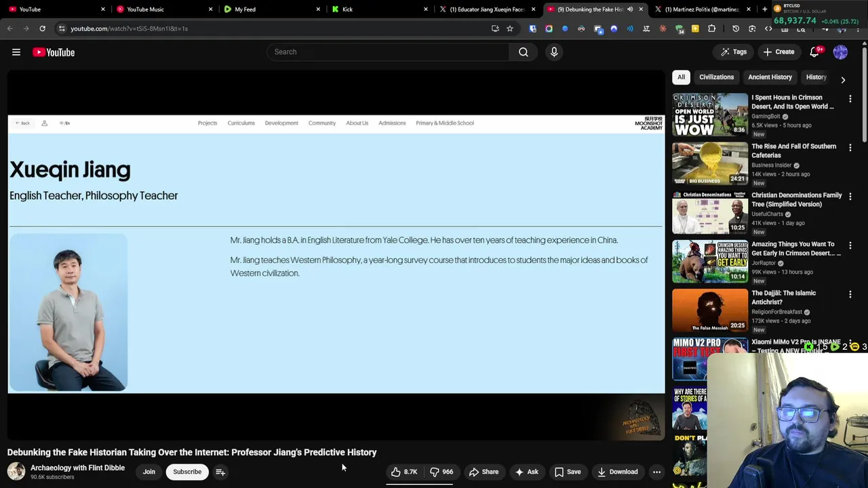This screenshot has width=868, height=488.
Task: Click the add-to-queue icon beside Subscribe
Action: click(x=220, y=472)
